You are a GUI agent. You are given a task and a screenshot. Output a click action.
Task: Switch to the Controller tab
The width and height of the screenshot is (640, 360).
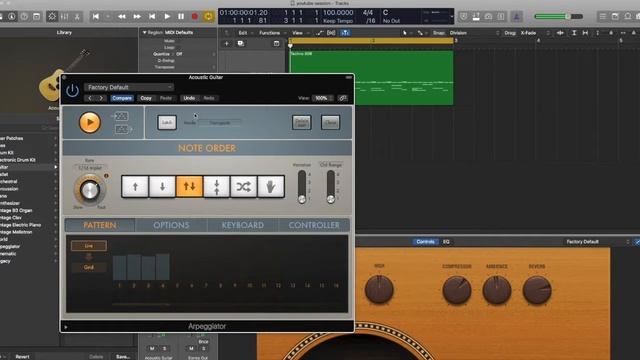(x=314, y=225)
